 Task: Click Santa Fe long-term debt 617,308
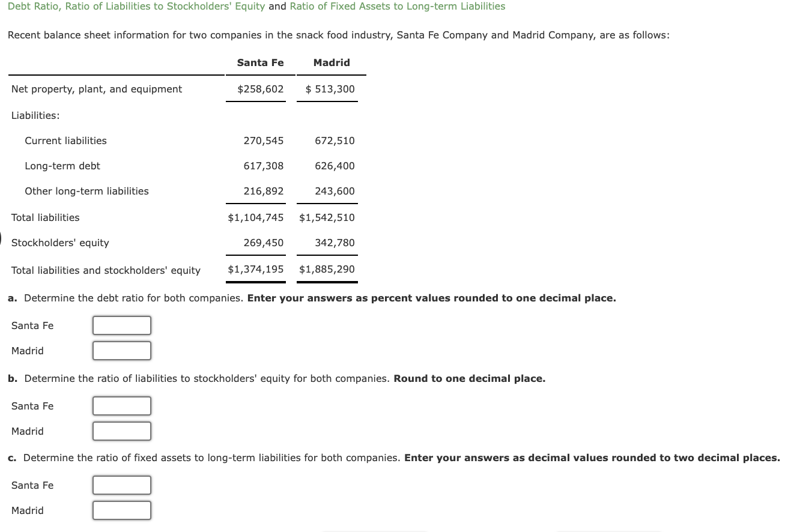coord(264,166)
